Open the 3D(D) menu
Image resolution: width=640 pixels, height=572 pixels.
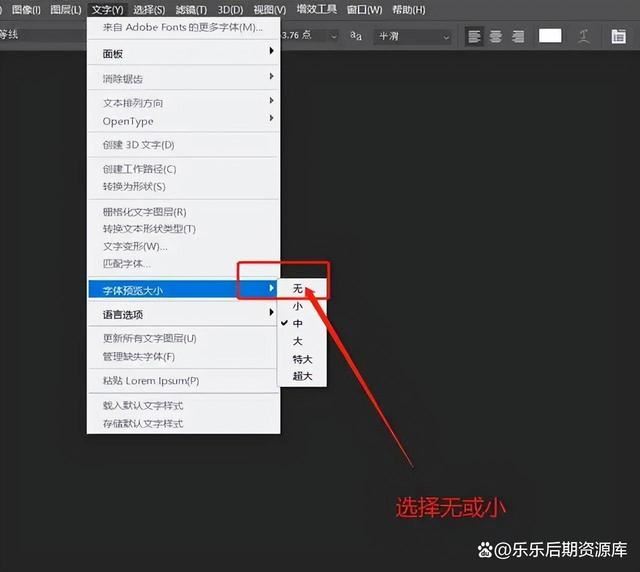(230, 10)
